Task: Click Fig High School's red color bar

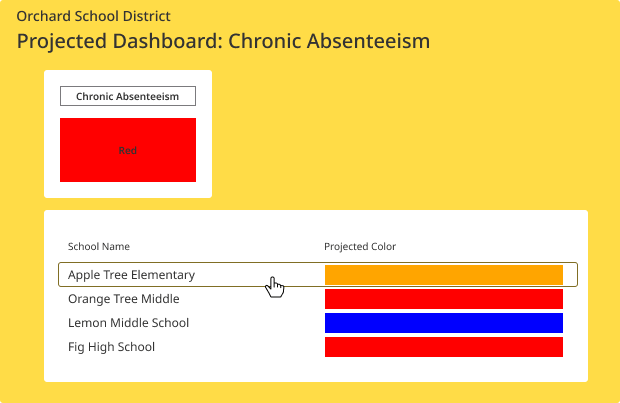Action: click(x=444, y=347)
